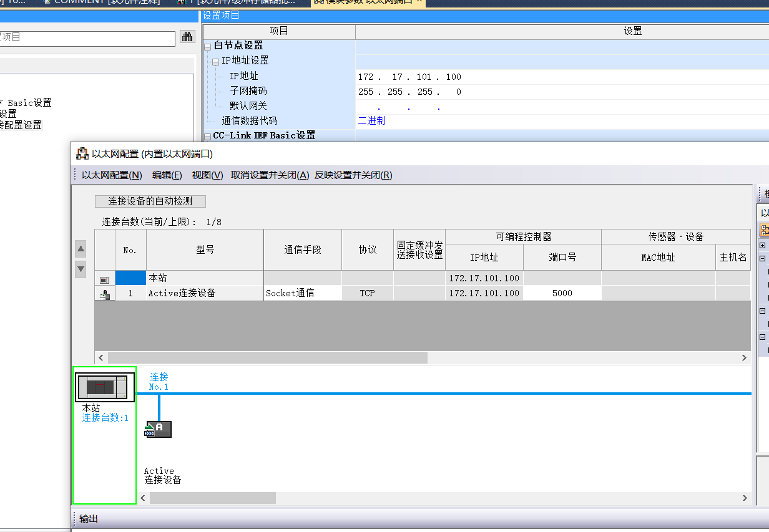Open the 编辑(E) menu
This screenshot has height=532, width=769.
click(x=167, y=175)
